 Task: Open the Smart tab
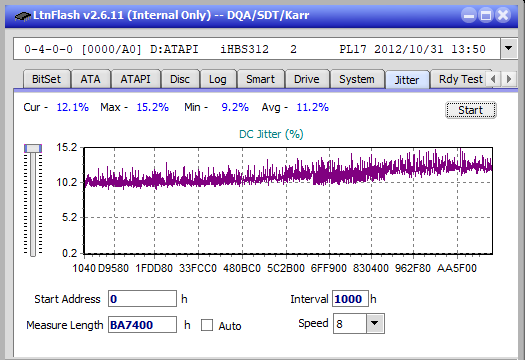[x=260, y=79]
